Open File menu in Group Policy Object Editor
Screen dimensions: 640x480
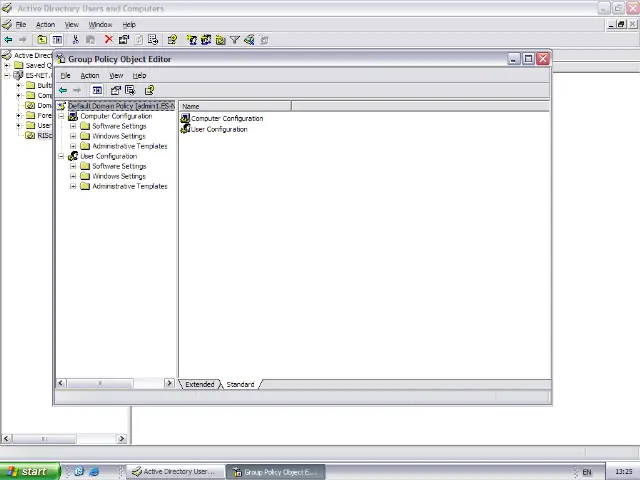click(x=65, y=76)
